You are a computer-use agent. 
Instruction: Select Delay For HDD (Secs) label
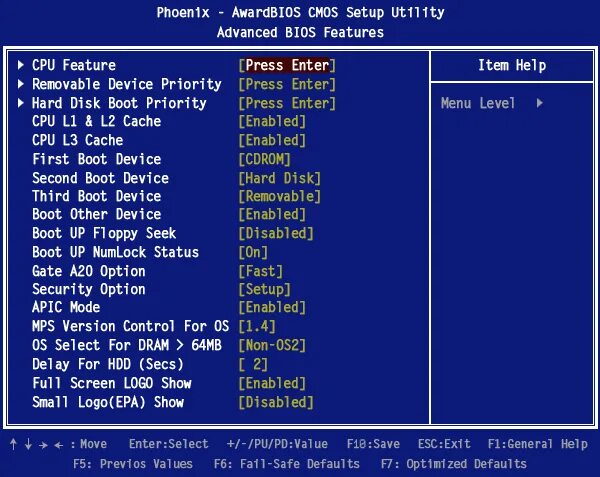[x=108, y=364]
